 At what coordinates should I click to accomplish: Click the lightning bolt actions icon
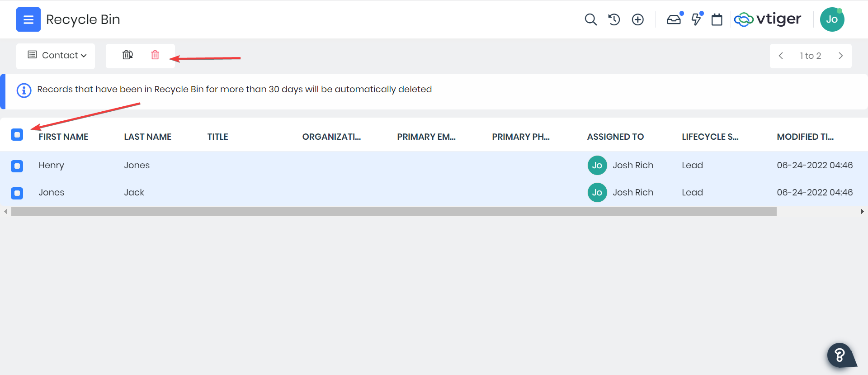click(696, 19)
